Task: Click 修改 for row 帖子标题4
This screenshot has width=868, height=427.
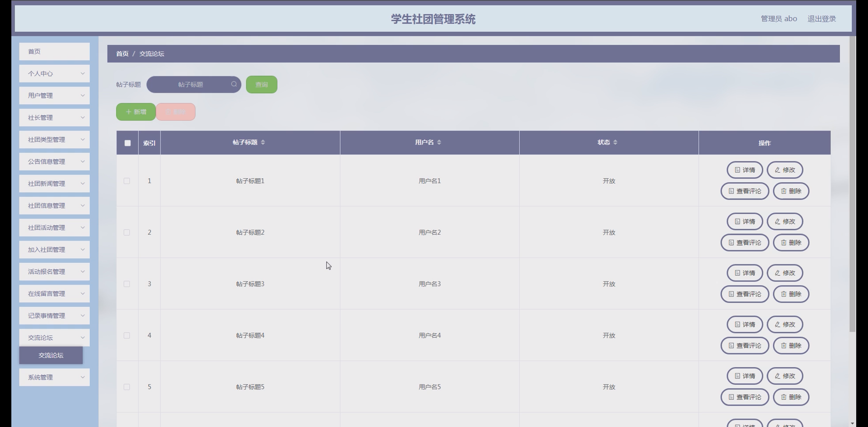Action: [785, 325]
